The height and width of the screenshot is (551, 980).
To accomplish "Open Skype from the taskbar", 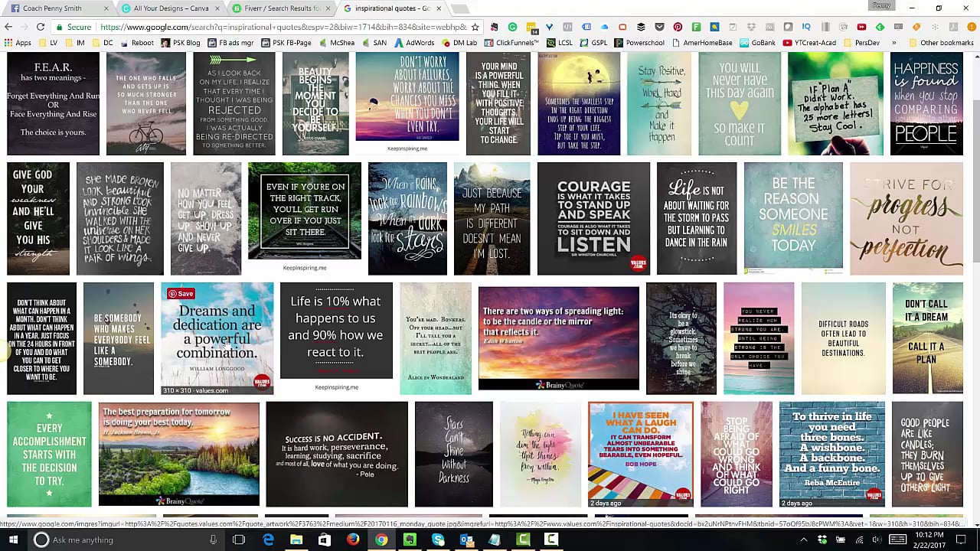I will pos(438,540).
